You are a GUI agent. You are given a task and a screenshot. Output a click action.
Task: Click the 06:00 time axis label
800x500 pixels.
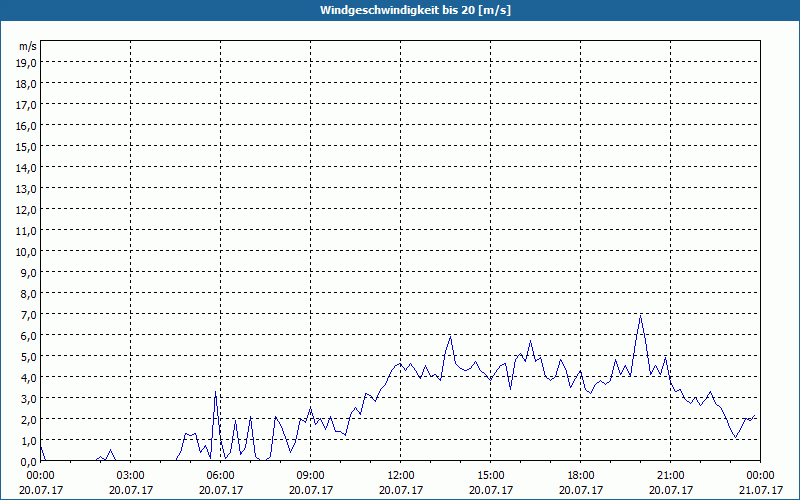point(220,476)
